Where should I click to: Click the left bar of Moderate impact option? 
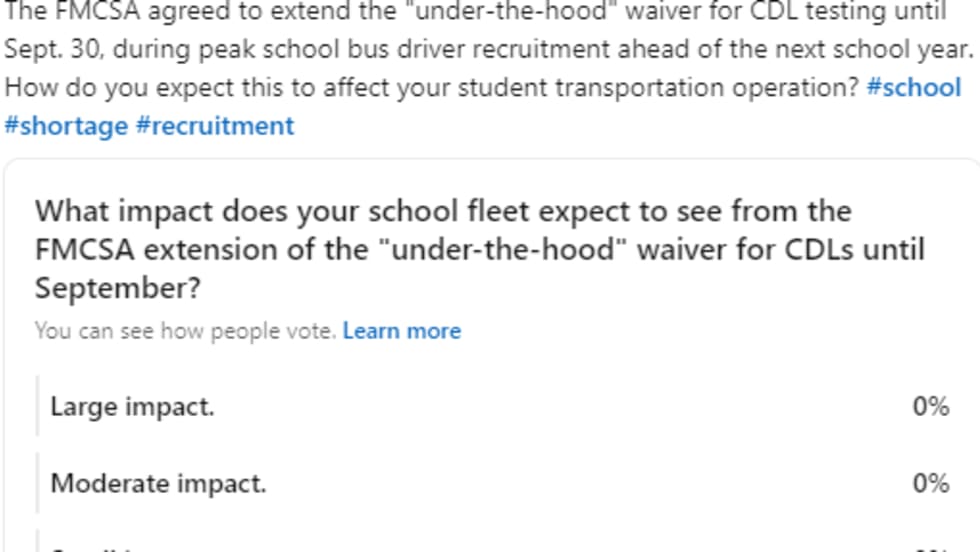pos(38,484)
